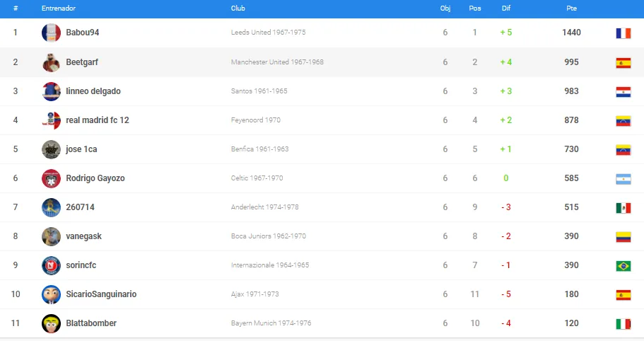Click the flag in Babou94's row
The image size is (644, 341).
pyautogui.click(x=623, y=33)
